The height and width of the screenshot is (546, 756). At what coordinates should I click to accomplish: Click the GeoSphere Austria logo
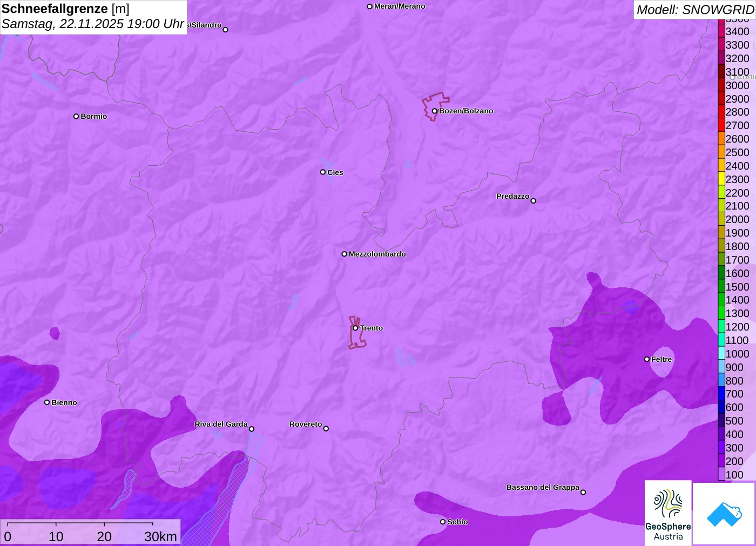pos(668,513)
